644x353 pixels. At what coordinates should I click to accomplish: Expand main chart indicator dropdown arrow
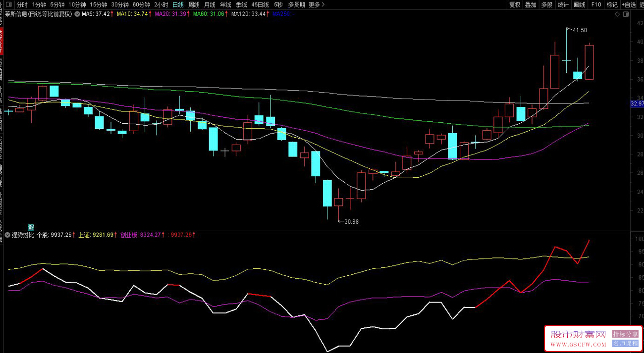pos(77,14)
